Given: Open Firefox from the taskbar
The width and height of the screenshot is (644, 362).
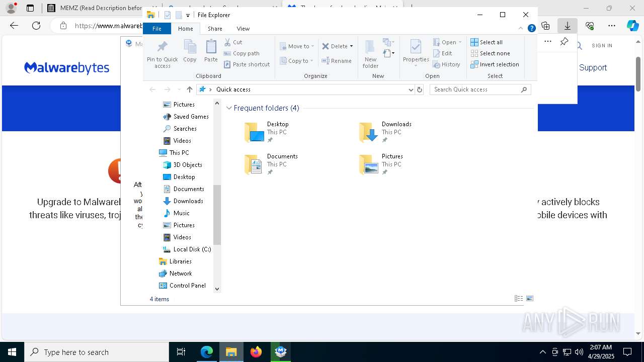Looking at the screenshot, I should pyautogui.click(x=256, y=352).
